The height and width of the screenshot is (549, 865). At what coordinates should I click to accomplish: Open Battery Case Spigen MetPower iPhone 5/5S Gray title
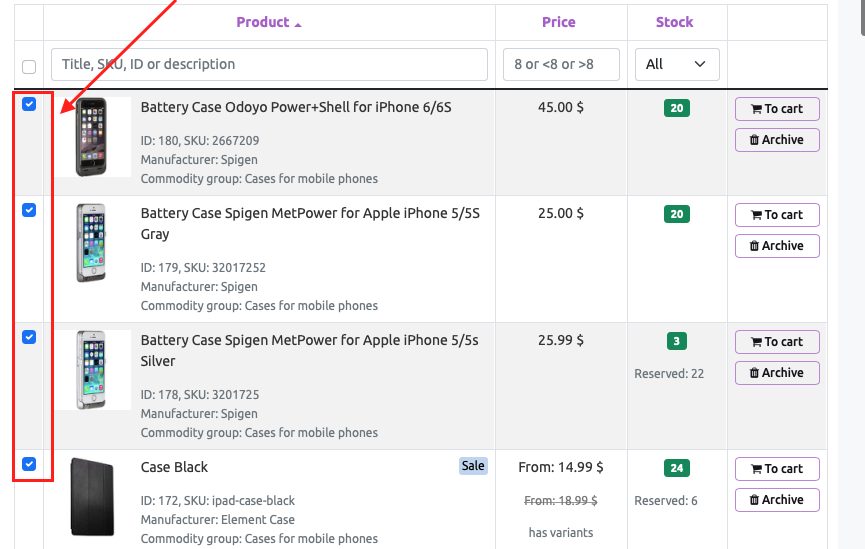pyautogui.click(x=310, y=223)
